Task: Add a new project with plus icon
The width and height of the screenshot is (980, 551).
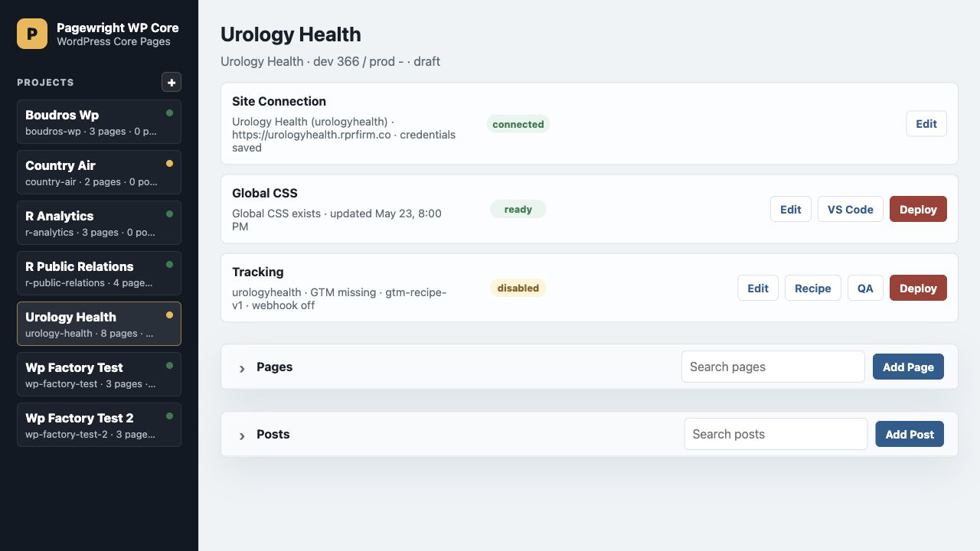Action: (x=171, y=82)
